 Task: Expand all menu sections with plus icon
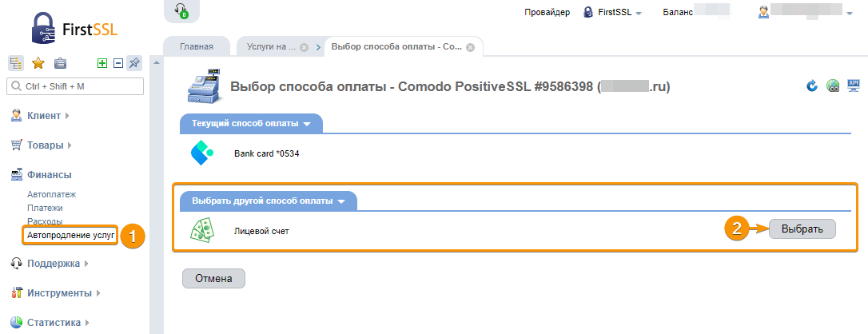(x=102, y=63)
